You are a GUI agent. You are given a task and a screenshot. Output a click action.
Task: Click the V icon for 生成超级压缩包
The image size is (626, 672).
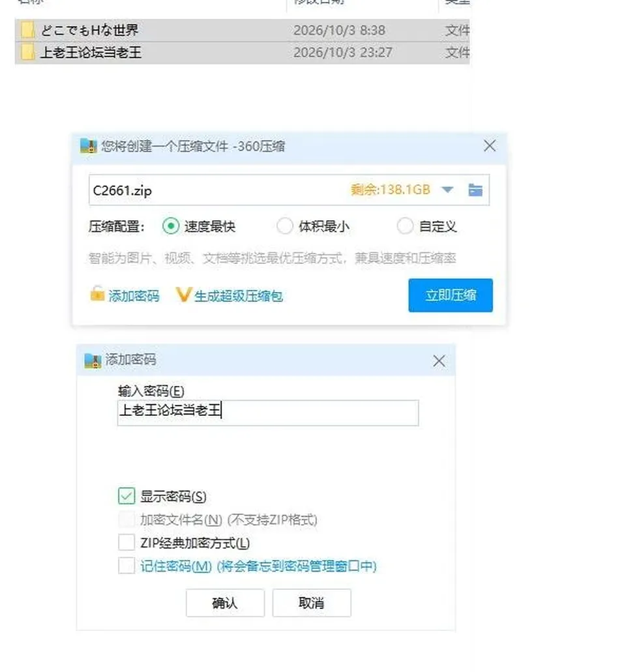click(183, 295)
